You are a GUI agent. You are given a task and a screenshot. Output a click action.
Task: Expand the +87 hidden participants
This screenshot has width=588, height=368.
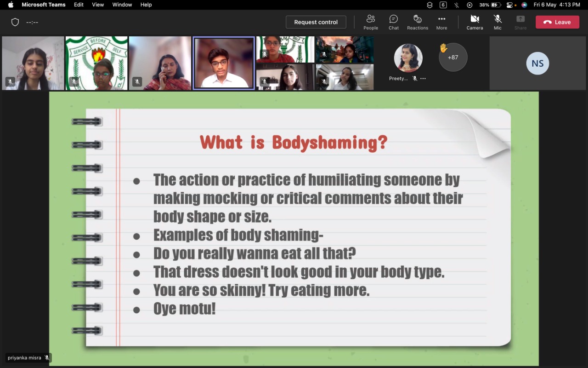pos(453,57)
